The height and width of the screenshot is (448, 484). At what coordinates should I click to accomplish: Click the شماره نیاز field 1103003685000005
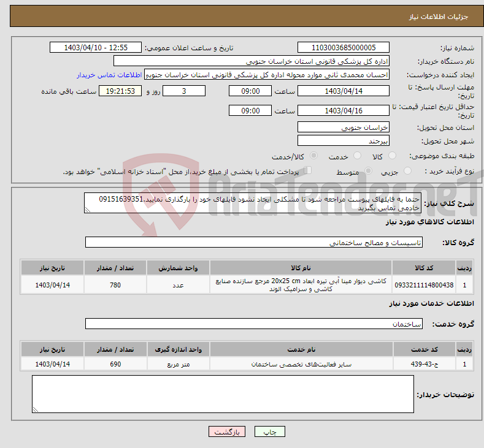point(344,47)
